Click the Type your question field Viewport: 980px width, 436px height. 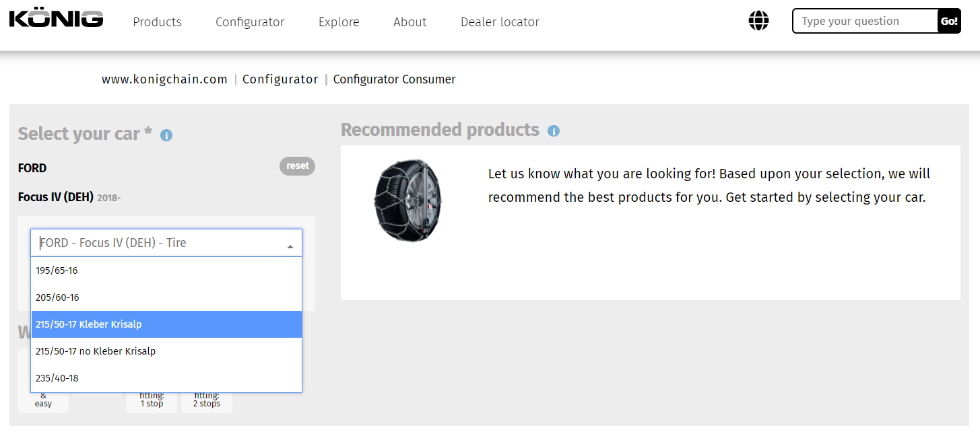[x=865, y=22]
